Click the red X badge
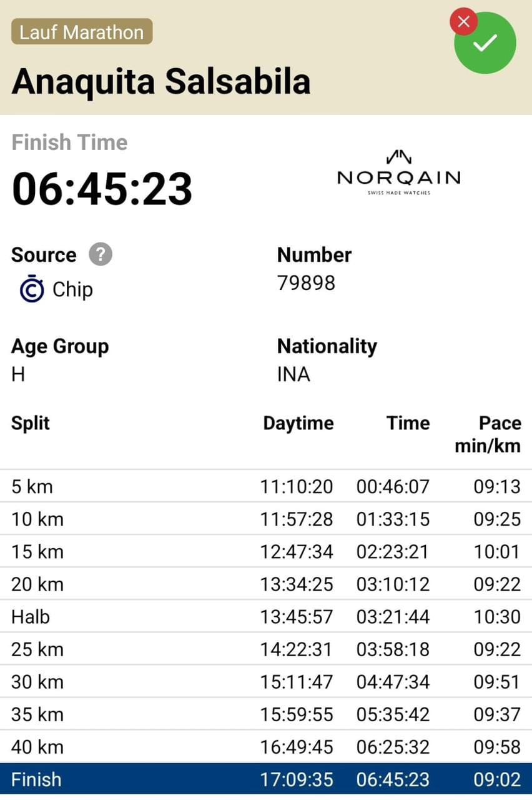The width and height of the screenshot is (532, 800). pos(463,22)
